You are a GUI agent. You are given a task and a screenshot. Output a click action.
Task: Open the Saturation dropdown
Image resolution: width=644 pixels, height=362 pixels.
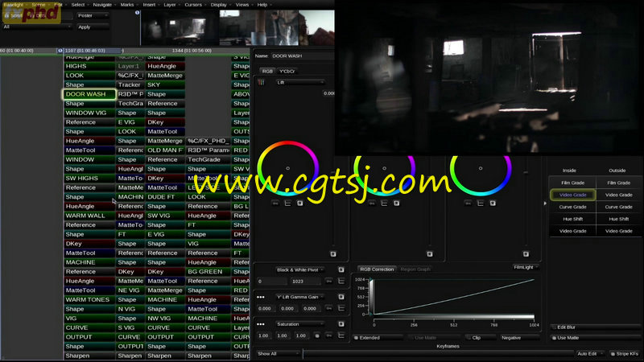[x=299, y=324]
